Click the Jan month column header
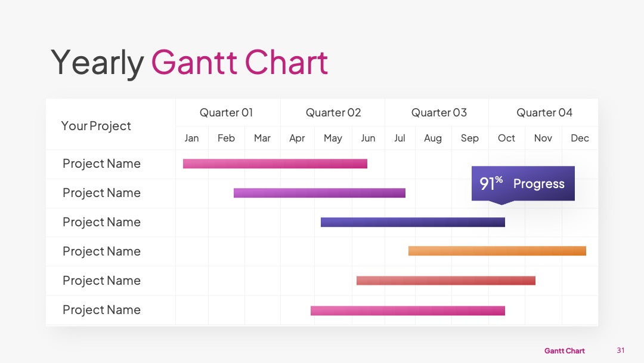The width and height of the screenshot is (644, 363). 191,138
